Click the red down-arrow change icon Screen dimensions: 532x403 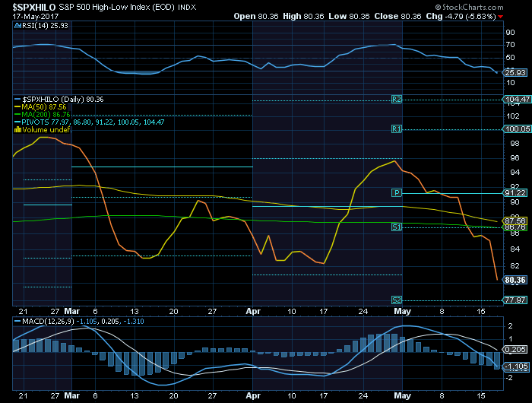click(x=500, y=17)
